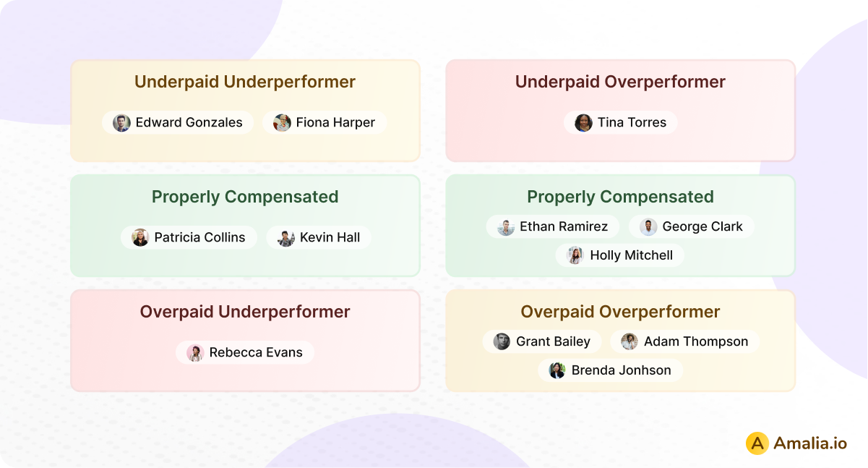Select the Adam Thompson name chip
Viewport: 868px width, 468px height.
tap(684, 341)
